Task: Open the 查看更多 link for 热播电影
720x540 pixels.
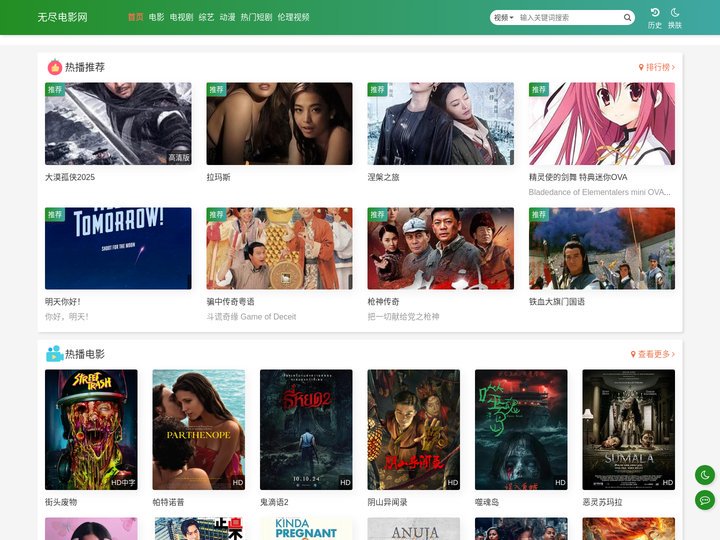Action: [652, 354]
